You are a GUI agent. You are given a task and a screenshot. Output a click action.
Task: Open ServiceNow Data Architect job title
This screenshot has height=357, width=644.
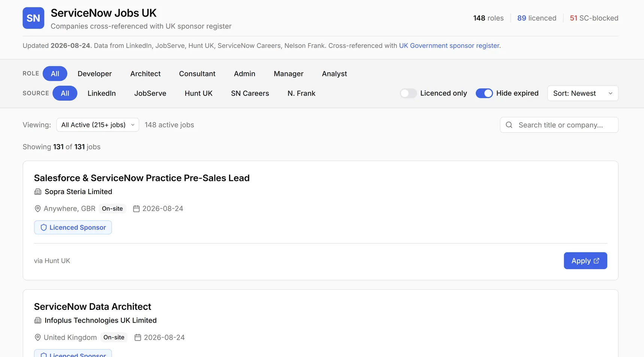point(92,307)
